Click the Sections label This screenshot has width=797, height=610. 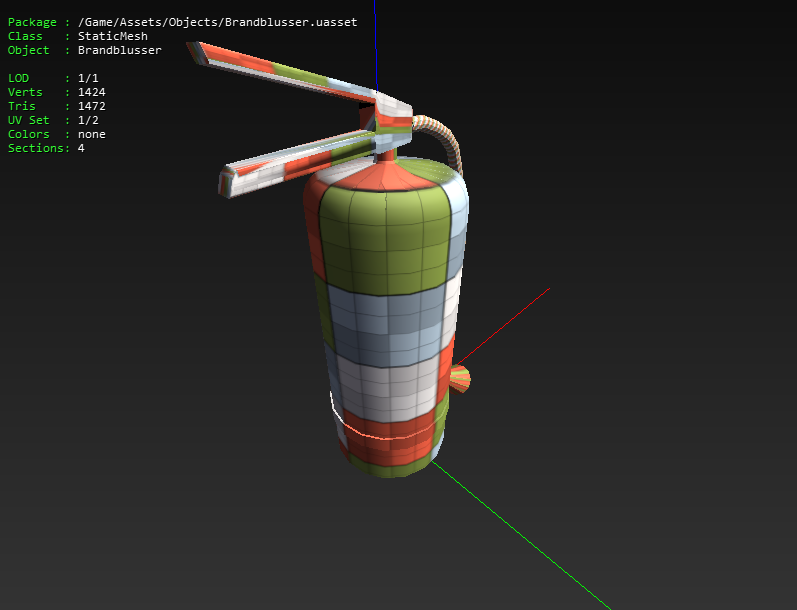click(x=37, y=148)
